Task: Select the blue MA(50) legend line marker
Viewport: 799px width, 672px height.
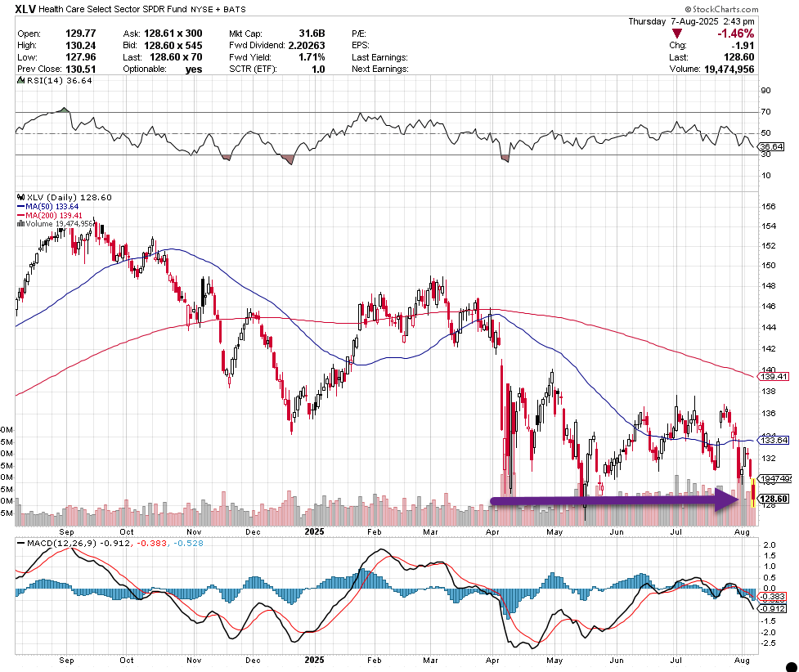Action: tap(21, 206)
